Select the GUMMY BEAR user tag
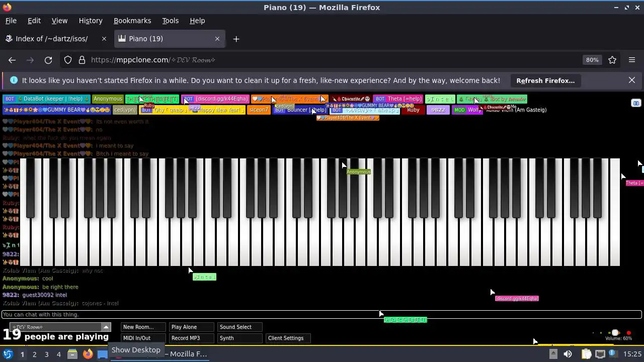 (56, 110)
